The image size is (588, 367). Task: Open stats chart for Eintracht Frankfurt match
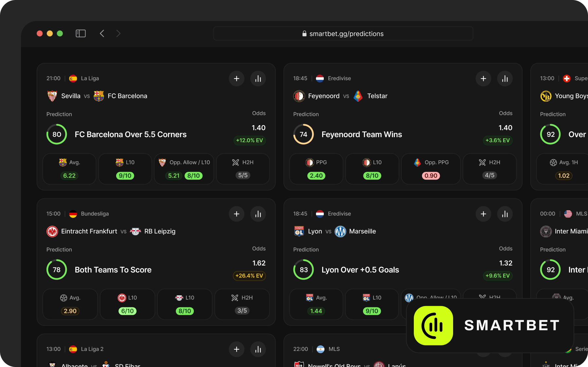tap(258, 214)
